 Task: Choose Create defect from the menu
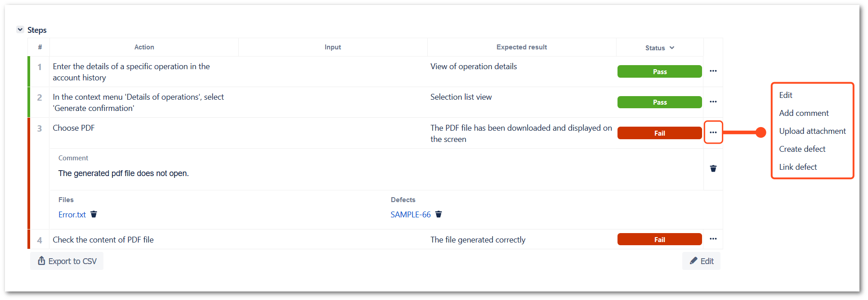click(802, 149)
